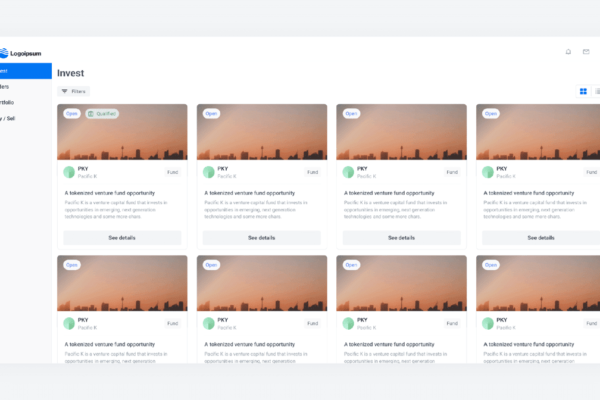Click the Logoipsum logo
The image size is (600, 400).
(x=21, y=53)
